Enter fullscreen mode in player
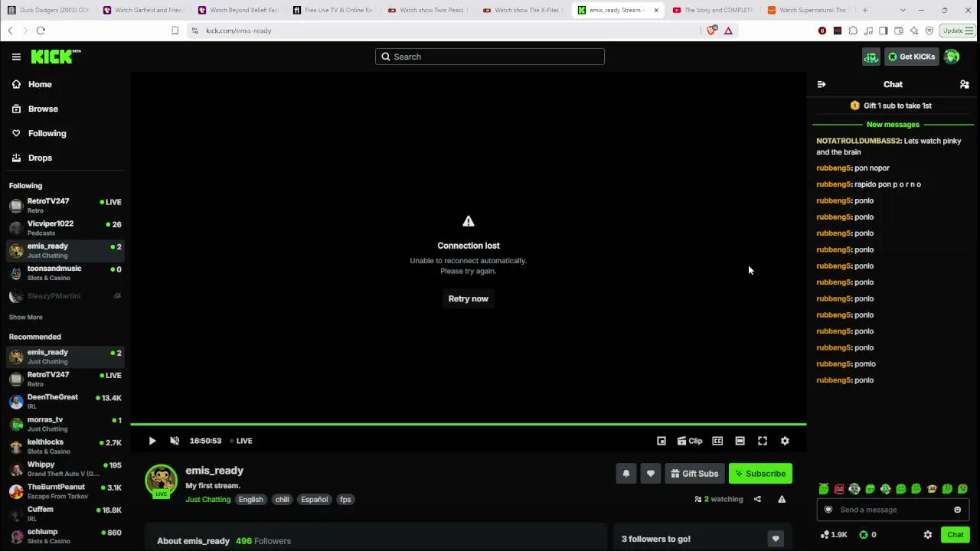 (763, 441)
